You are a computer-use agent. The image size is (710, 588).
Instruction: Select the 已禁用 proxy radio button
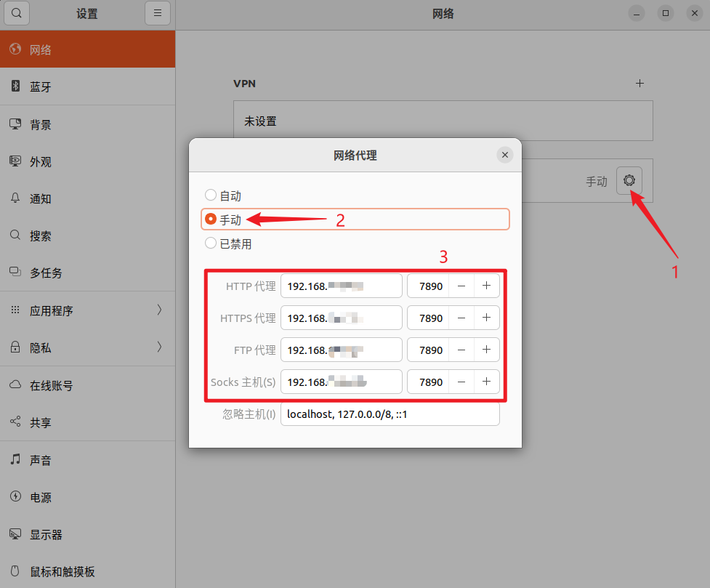tap(211, 243)
